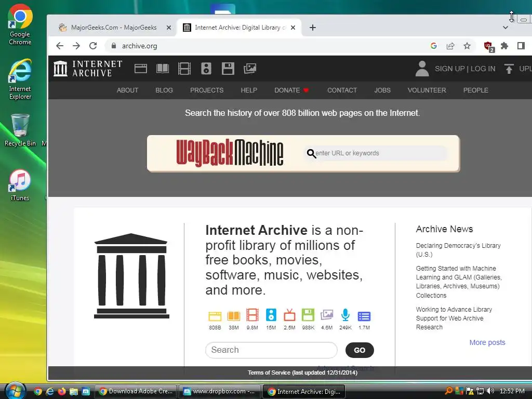Image resolution: width=532 pixels, height=399 pixels.
Task: Click the More posts link
Action: click(x=487, y=342)
